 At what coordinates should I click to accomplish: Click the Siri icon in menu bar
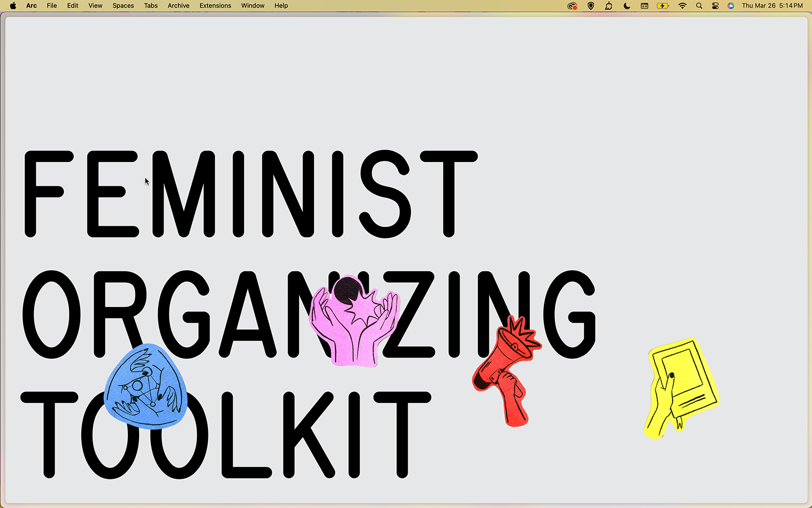point(731,6)
